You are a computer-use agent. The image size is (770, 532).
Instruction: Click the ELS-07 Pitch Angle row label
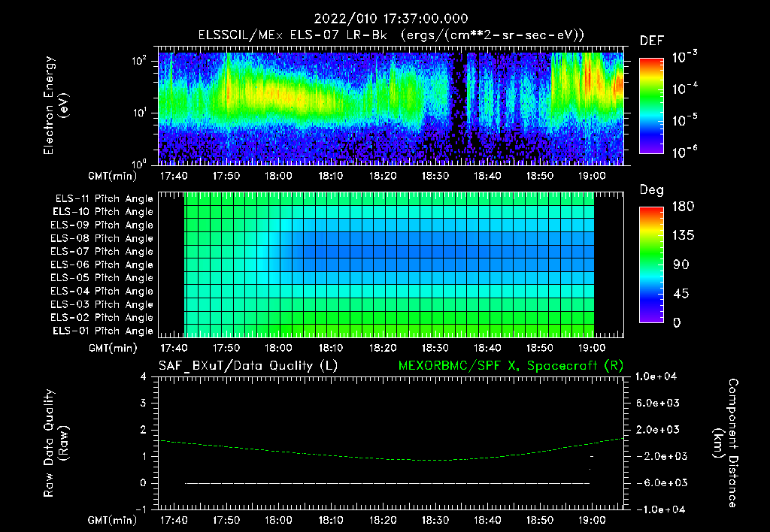(x=102, y=251)
